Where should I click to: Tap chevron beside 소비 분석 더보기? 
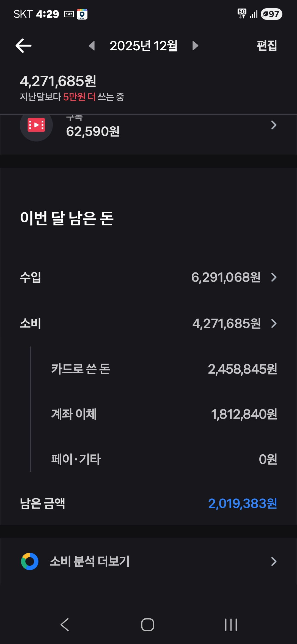(x=274, y=561)
